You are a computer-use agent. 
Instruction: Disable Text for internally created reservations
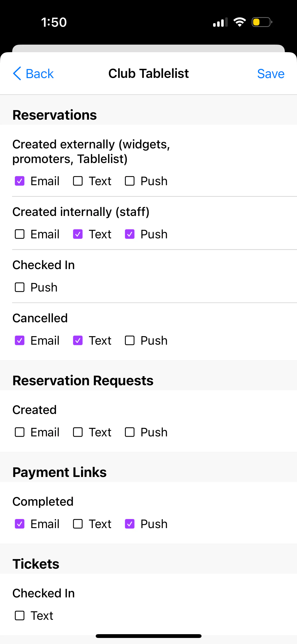pyautogui.click(x=78, y=234)
